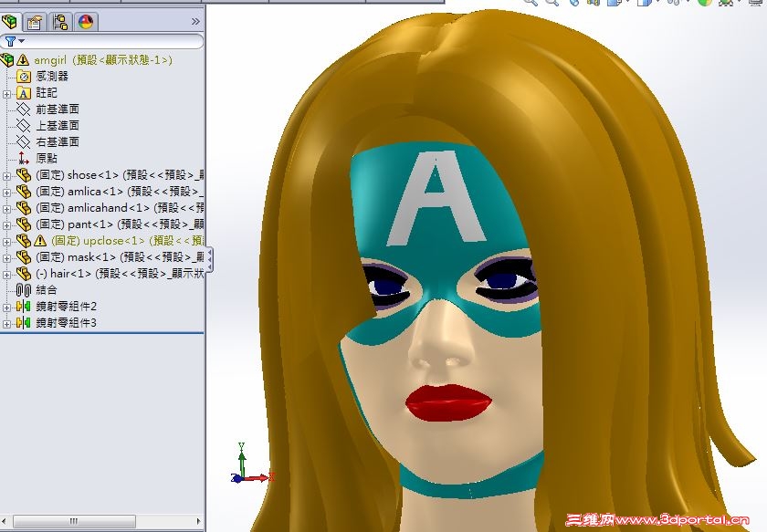
Task: Expand the amlicahand<1> component
Action: coord(6,209)
